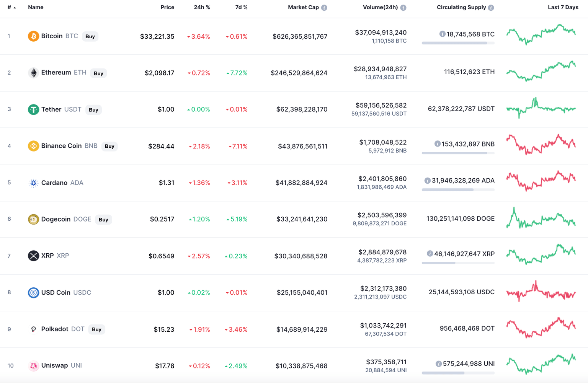
Task: Click the Ethereum logo icon
Action: point(34,72)
